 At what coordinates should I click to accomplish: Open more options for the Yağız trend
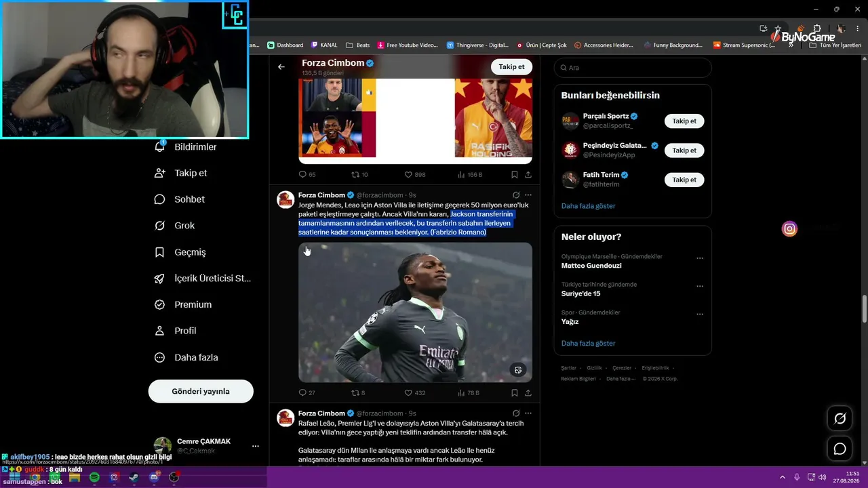pyautogui.click(x=700, y=314)
